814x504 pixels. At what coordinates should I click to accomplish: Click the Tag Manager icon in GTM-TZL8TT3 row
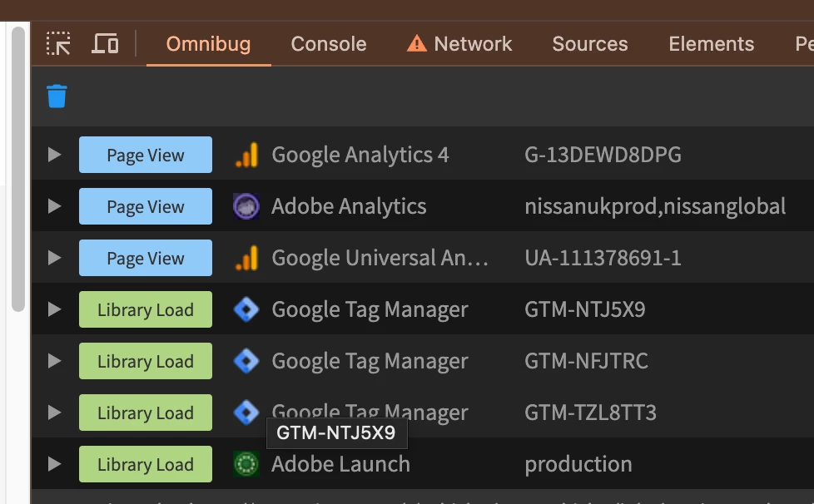tap(246, 413)
